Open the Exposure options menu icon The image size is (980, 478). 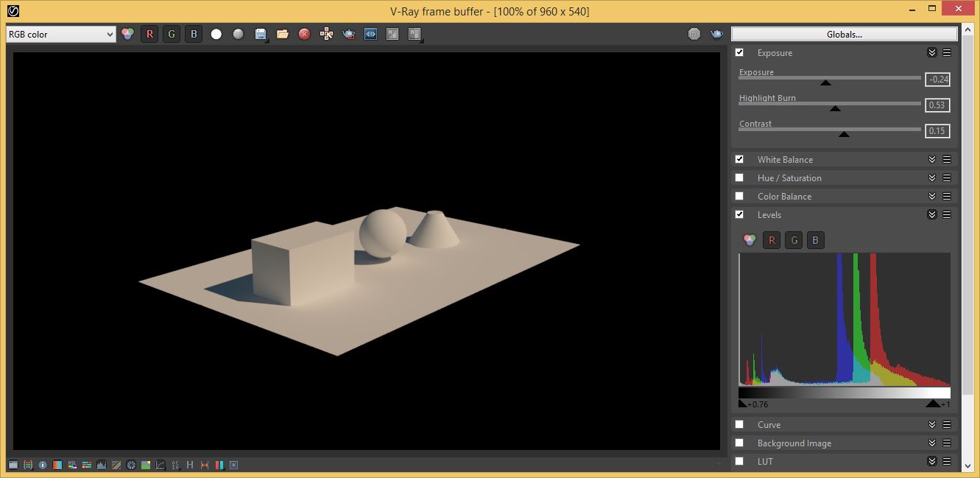[947, 53]
